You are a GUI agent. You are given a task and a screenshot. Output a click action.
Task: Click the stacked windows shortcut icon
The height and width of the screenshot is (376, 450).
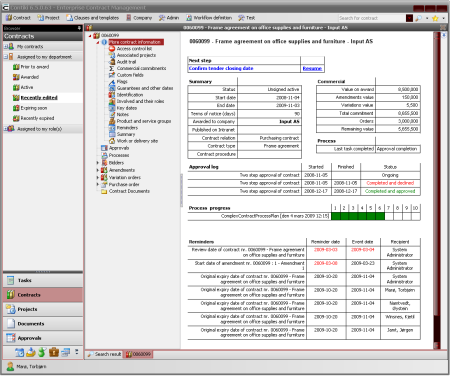65,352
